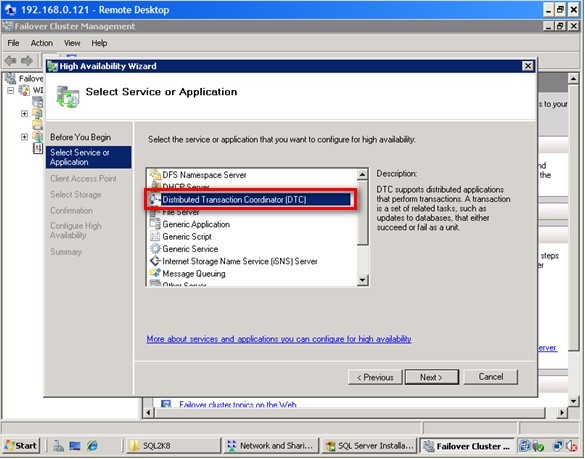Click the Message Queuing envelope icon
Screen dimensions: 585x459
pyautogui.click(x=155, y=273)
